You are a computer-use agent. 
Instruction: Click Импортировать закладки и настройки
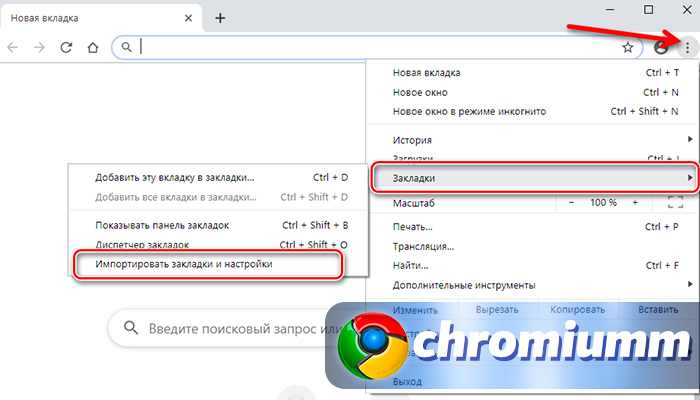point(208,264)
